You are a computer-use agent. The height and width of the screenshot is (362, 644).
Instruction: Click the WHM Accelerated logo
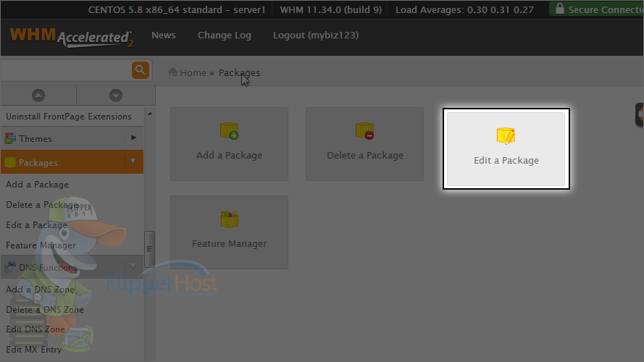(72, 38)
